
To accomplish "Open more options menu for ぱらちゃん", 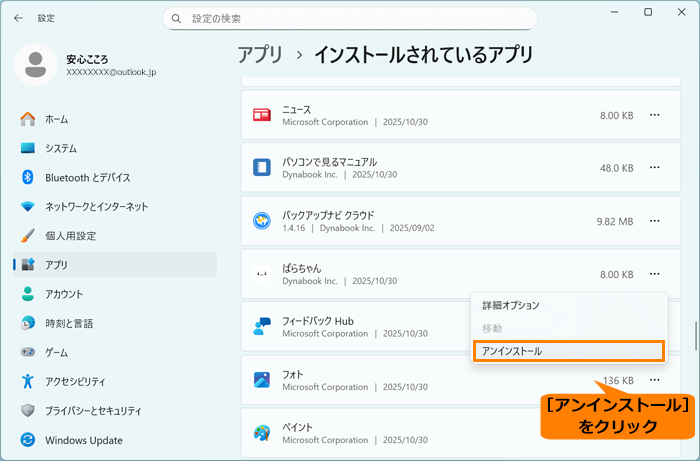I will pos(654,274).
